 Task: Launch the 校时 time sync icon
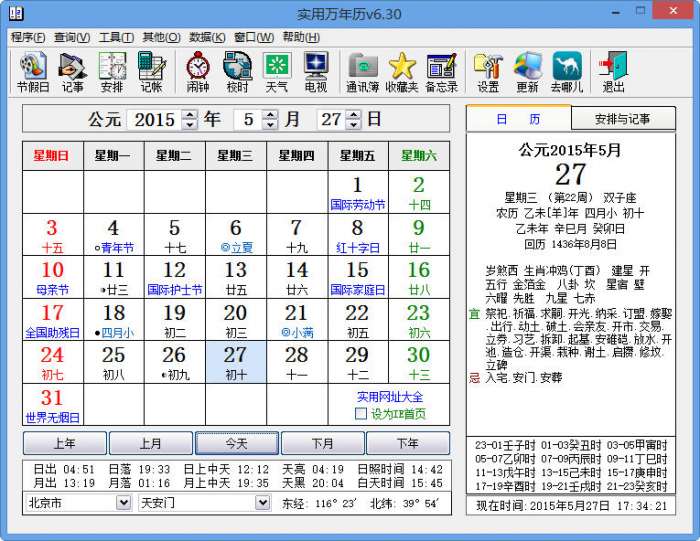pos(237,72)
